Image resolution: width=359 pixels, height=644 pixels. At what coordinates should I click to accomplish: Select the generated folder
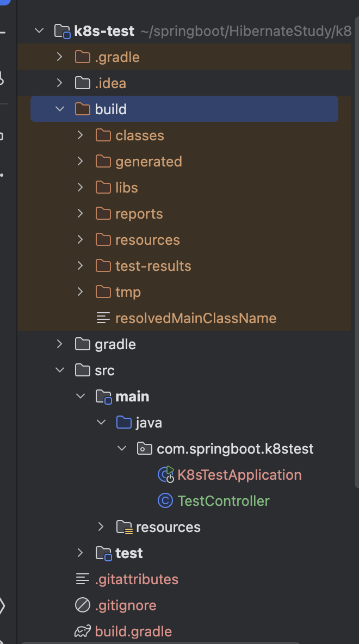(148, 162)
